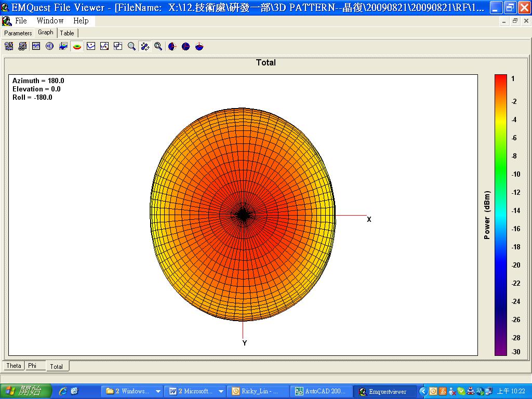The height and width of the screenshot is (399, 532).
Task: Click the third sphere view icon with vertical axis
Action: coord(199,46)
